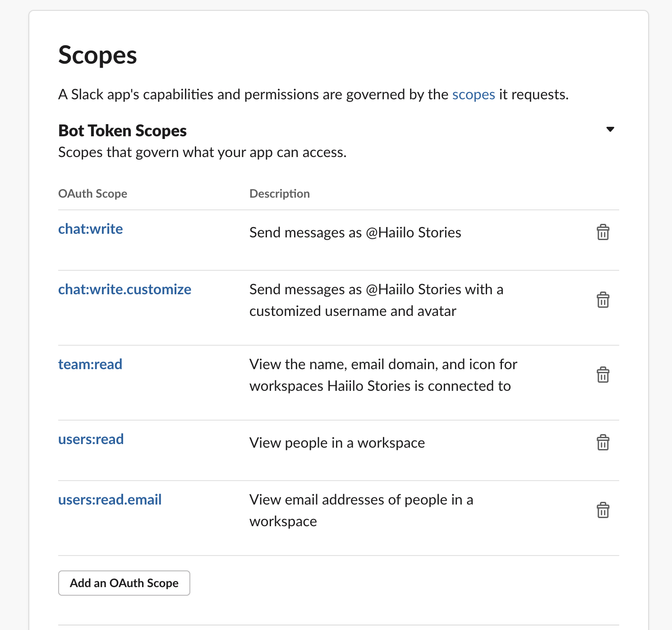The width and height of the screenshot is (672, 630).
Task: Click the users:read scope link
Action: tap(91, 440)
